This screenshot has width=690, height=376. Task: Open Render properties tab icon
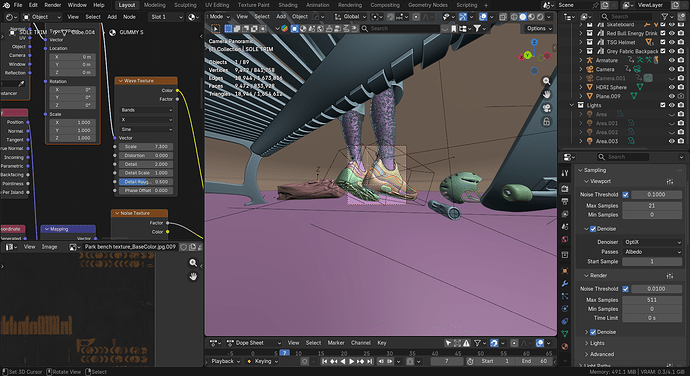tap(565, 188)
